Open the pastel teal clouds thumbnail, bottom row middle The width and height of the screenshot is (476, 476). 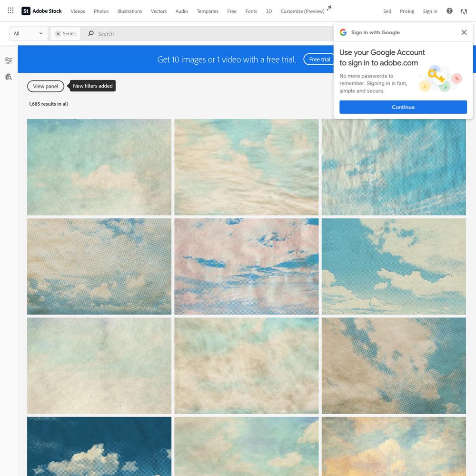247,446
